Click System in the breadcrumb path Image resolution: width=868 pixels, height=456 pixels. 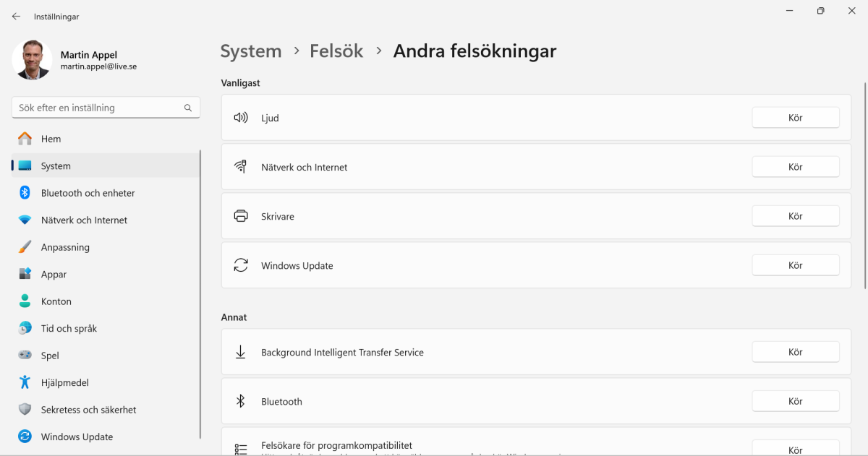coord(250,51)
